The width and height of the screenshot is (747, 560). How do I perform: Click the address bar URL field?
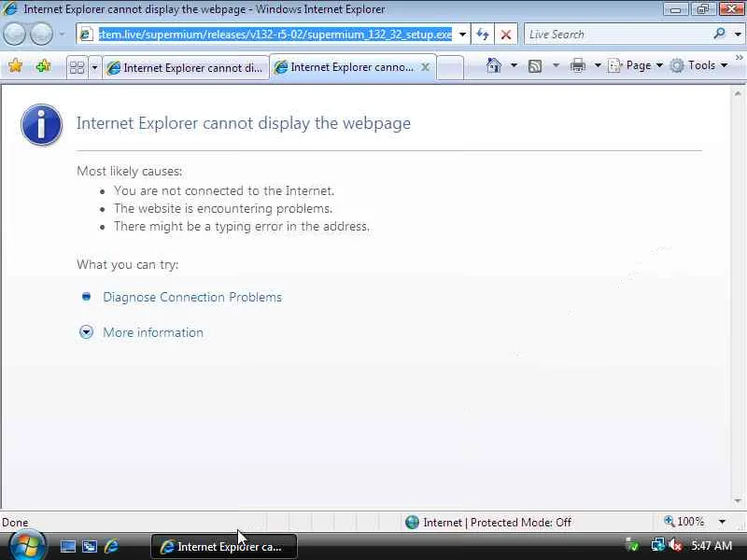[x=275, y=35]
